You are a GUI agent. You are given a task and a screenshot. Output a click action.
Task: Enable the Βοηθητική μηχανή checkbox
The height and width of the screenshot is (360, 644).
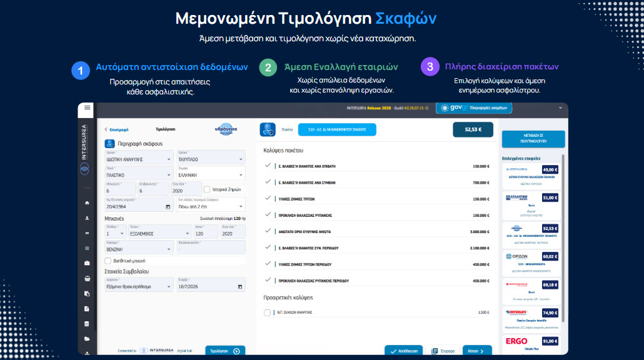click(x=108, y=261)
